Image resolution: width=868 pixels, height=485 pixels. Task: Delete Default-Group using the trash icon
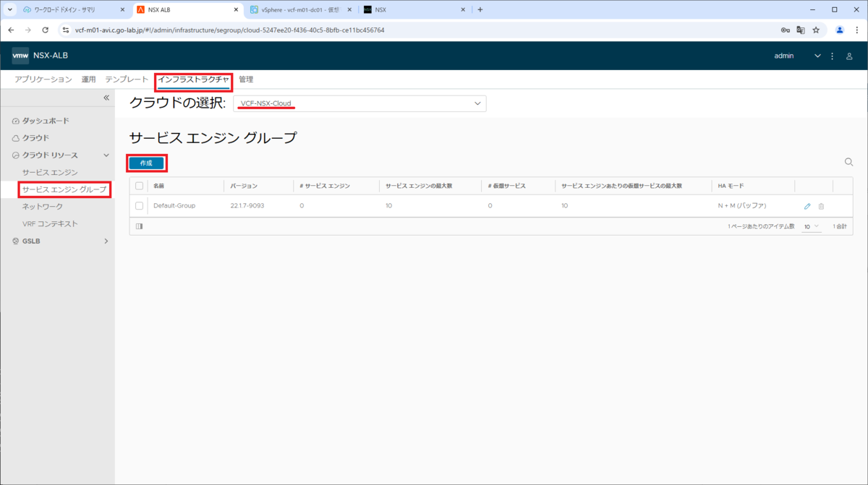click(821, 206)
